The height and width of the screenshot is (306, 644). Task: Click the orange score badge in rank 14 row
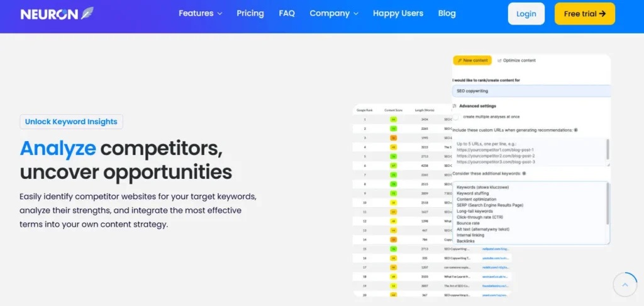[x=394, y=239]
